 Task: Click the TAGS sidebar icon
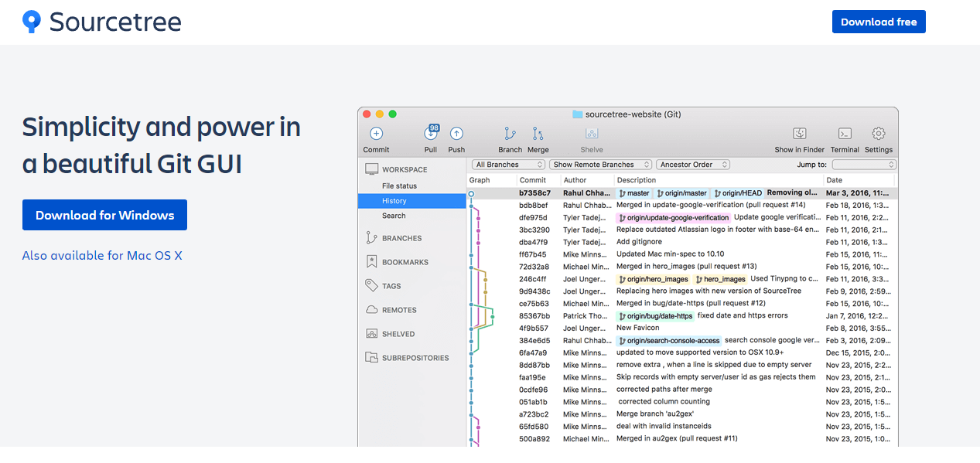pyautogui.click(x=371, y=286)
